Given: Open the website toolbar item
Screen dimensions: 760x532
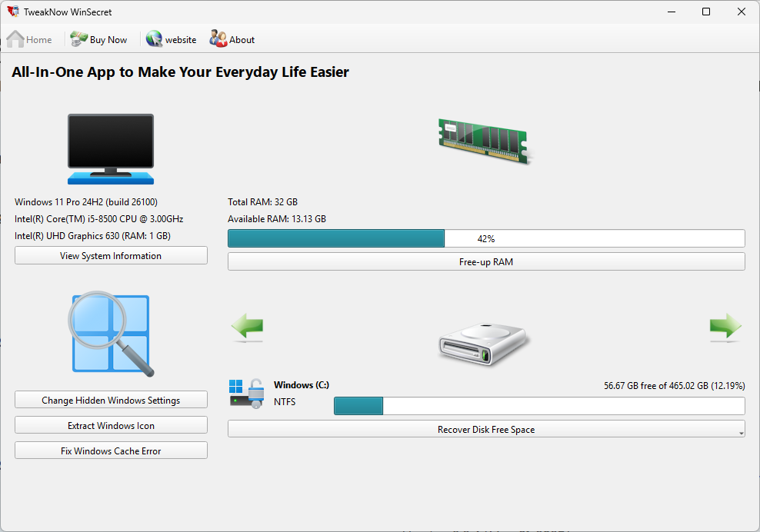Looking at the screenshot, I should [x=172, y=39].
